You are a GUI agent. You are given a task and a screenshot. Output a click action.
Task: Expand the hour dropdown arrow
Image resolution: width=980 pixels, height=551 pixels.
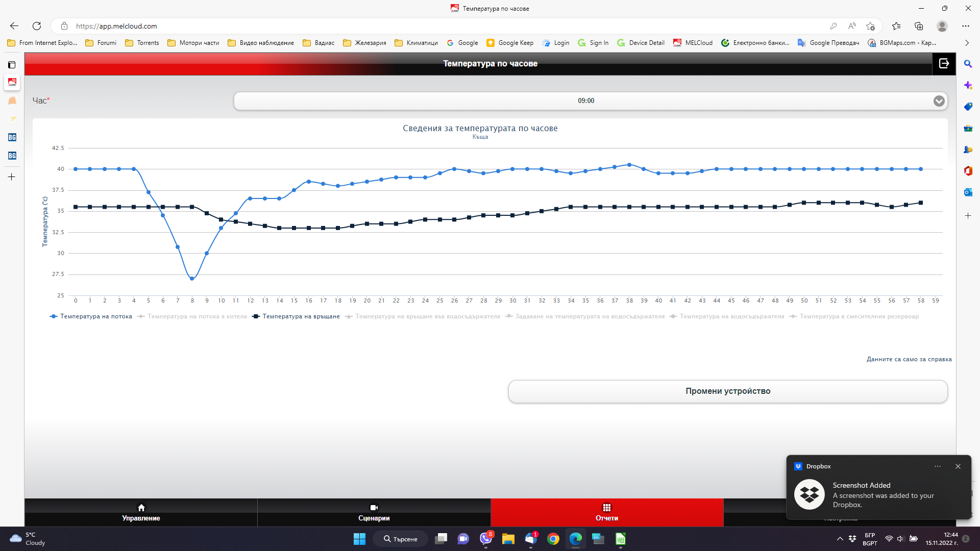coord(939,101)
